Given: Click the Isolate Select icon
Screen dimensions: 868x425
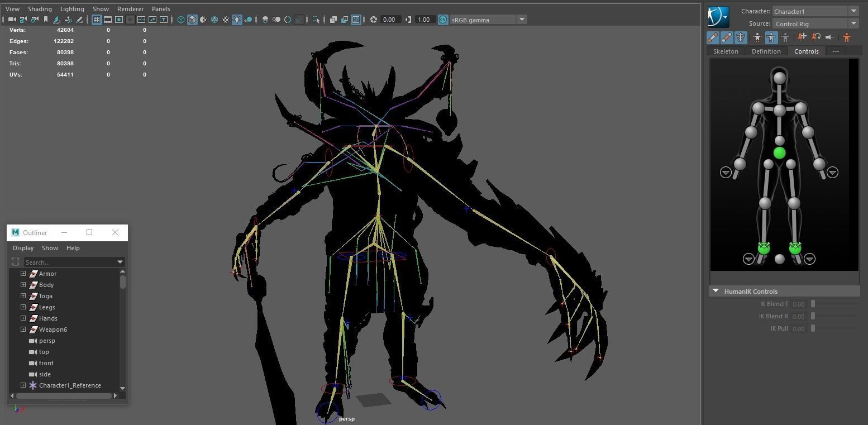Looking at the screenshot, I should pos(317,20).
